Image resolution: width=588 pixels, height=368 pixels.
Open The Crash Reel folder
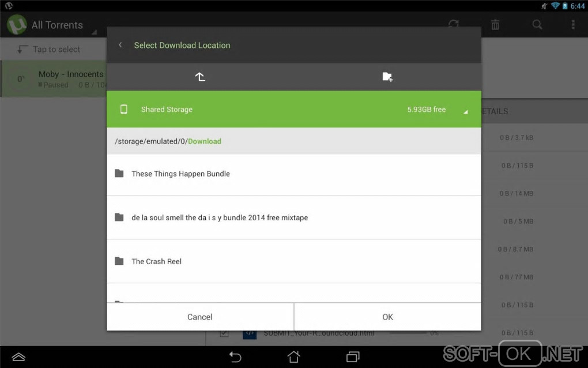click(x=294, y=261)
